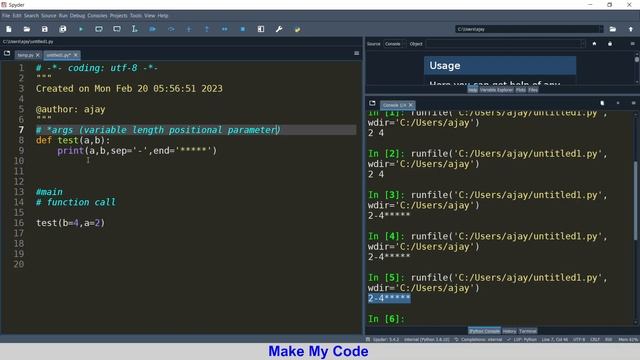Show the Plots pane tab
This screenshot has height=360, width=640.
coord(520,90)
